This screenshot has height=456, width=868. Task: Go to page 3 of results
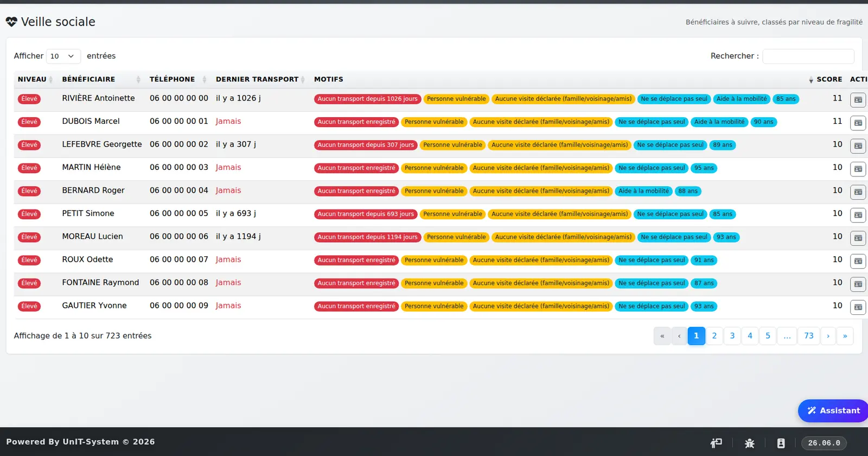(732, 336)
